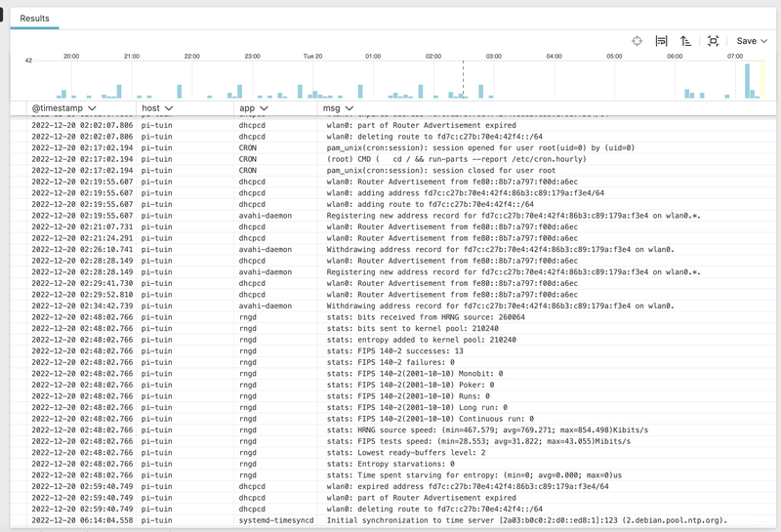Click 'FIPS 140-2 successes: 13' message

pos(395,351)
